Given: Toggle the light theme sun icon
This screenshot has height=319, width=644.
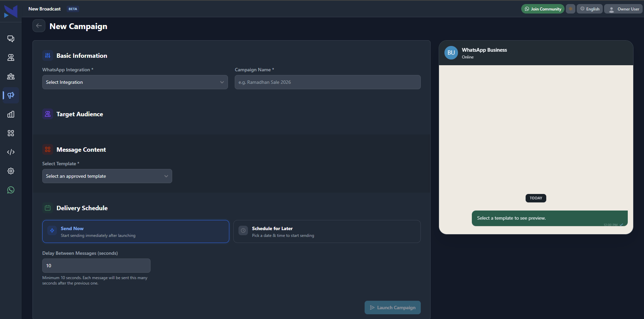Looking at the screenshot, I should tap(571, 9).
